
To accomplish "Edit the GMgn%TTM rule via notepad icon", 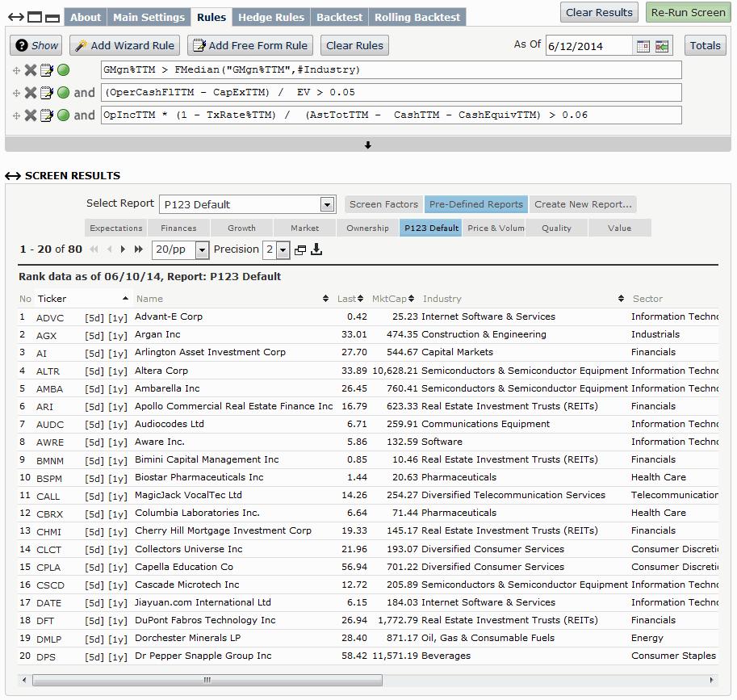I will tap(47, 70).
